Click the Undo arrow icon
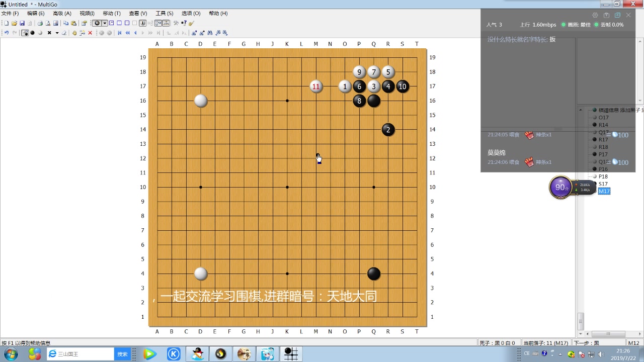This screenshot has width=644, height=362. 7,33
